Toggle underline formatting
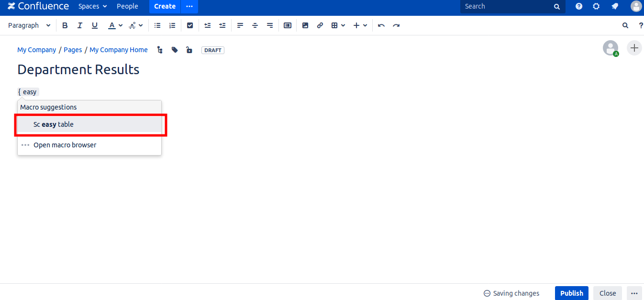Image resolution: width=644 pixels, height=300 pixels. 95,25
